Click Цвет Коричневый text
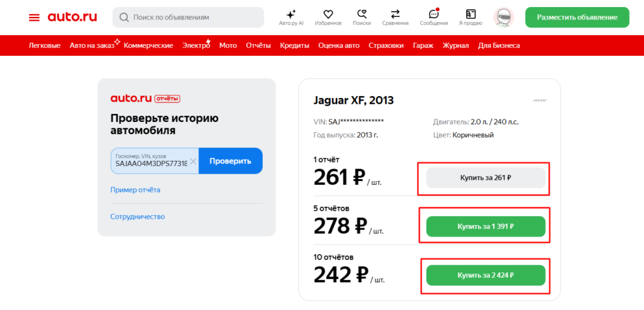The width and height of the screenshot is (644, 310). pos(464,135)
